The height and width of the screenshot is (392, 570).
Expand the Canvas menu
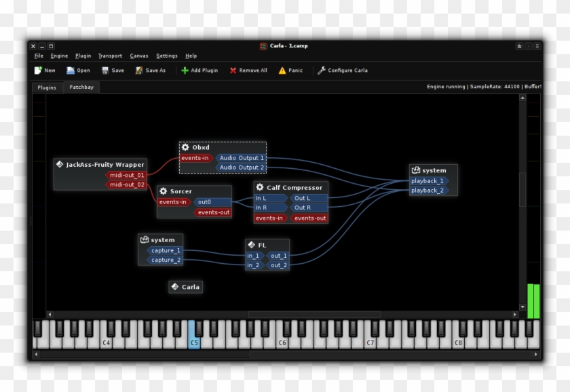click(x=139, y=56)
